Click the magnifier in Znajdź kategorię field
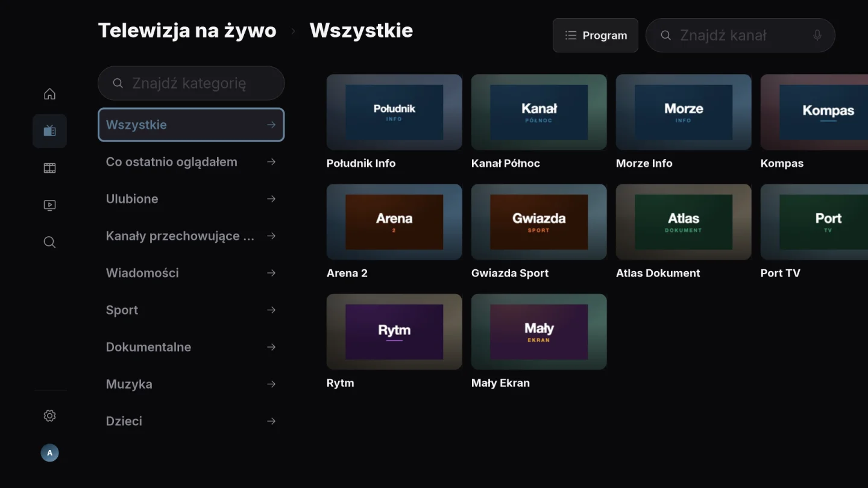This screenshot has width=868, height=488. click(118, 83)
